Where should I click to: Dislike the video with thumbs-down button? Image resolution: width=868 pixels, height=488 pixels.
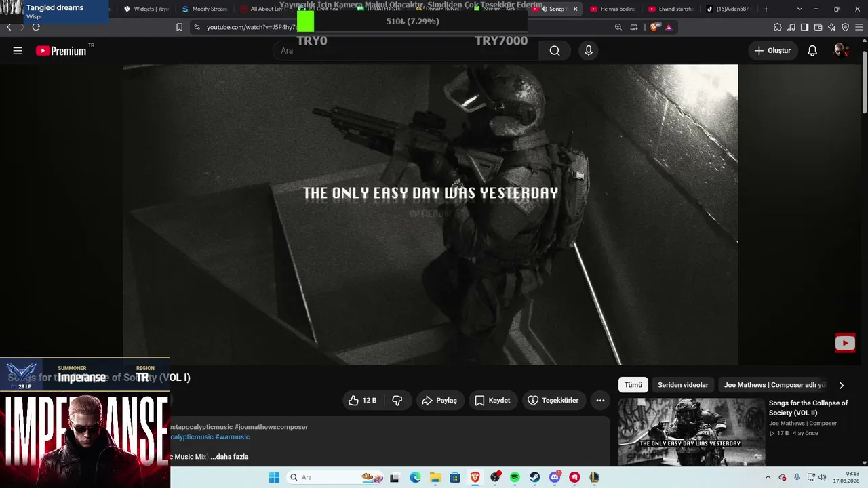pos(397,401)
